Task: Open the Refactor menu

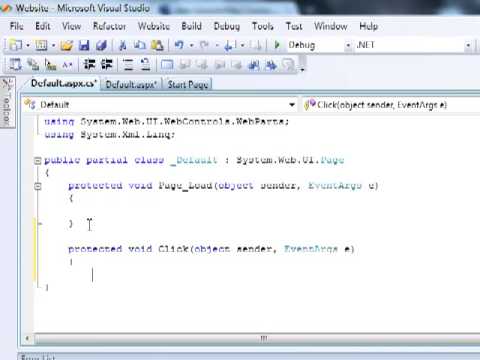Action: coord(109,26)
